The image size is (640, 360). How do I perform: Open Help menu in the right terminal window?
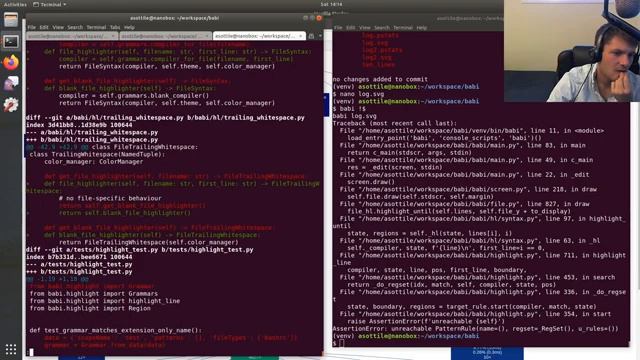coord(421,28)
